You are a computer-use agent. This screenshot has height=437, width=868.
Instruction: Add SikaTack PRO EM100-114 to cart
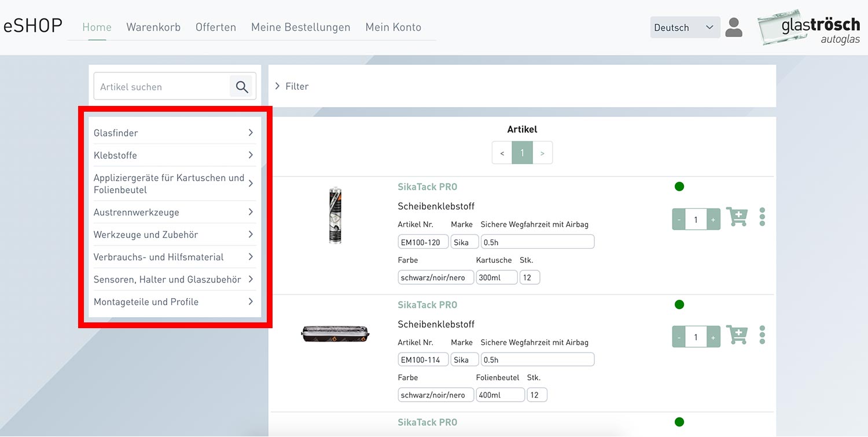click(737, 335)
